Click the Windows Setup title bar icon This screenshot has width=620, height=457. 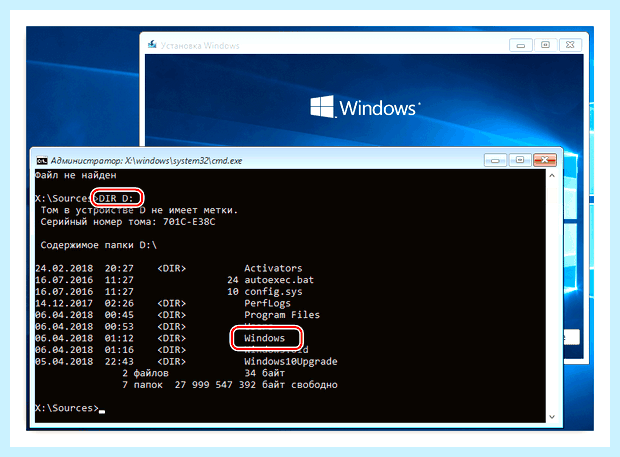pyautogui.click(x=152, y=44)
